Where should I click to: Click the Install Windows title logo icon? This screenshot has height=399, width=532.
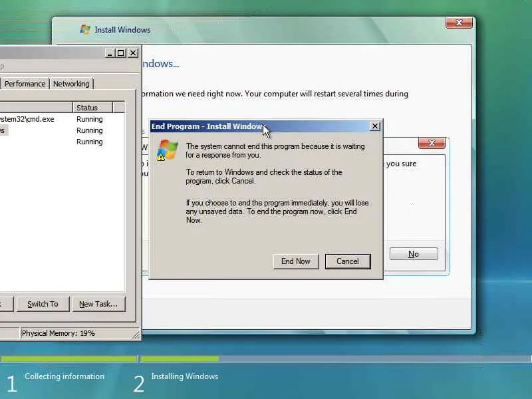click(85, 29)
